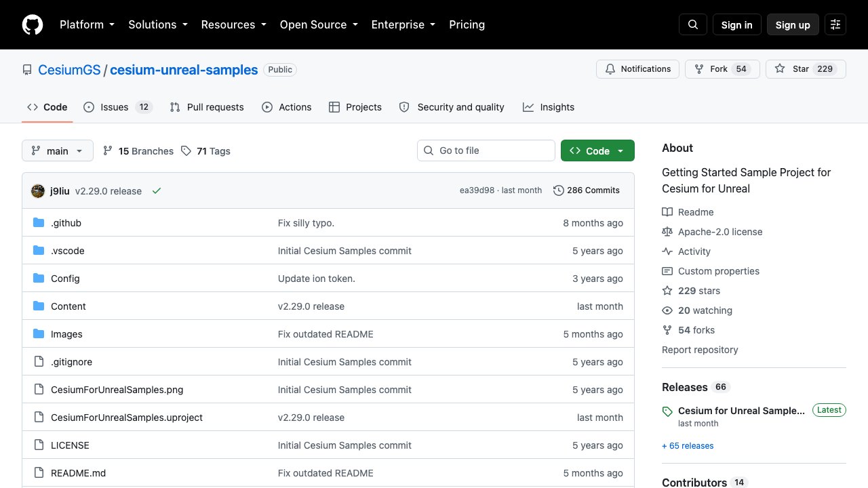This screenshot has width=868, height=488.
Task: Click the CesiumForUnrealSamples.png file icon
Action: tap(39, 390)
